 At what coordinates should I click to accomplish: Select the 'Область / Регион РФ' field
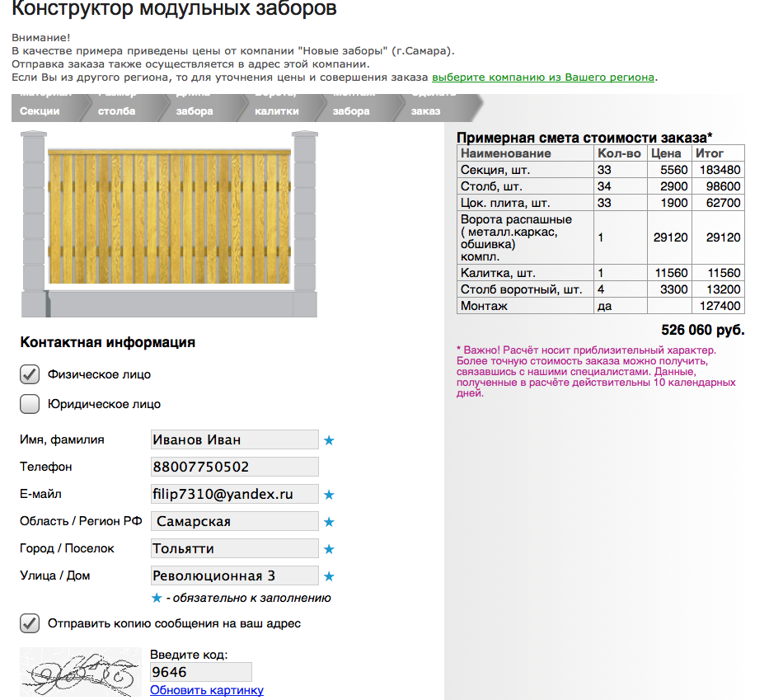(x=234, y=521)
